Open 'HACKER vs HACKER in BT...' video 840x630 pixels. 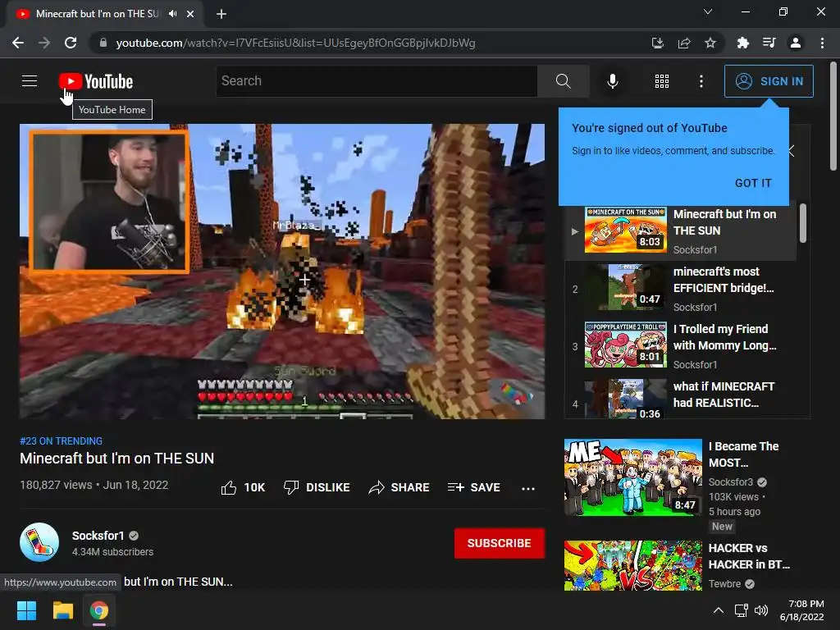coord(748,556)
